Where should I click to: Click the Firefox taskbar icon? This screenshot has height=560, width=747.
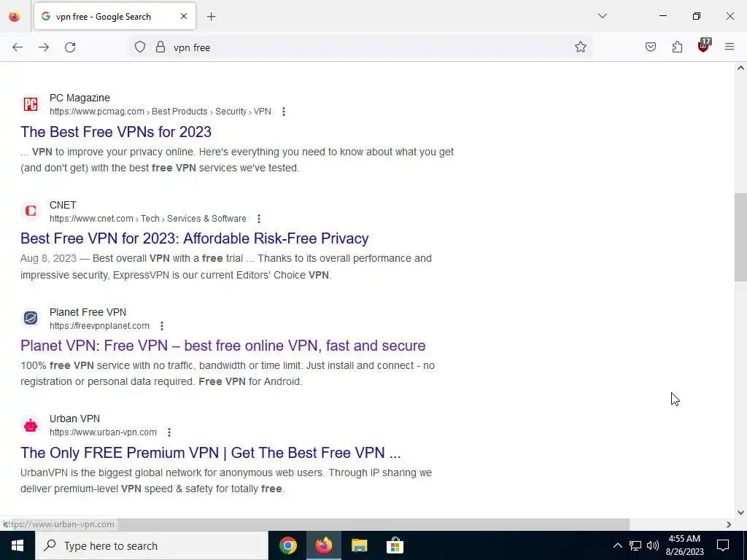click(323, 545)
